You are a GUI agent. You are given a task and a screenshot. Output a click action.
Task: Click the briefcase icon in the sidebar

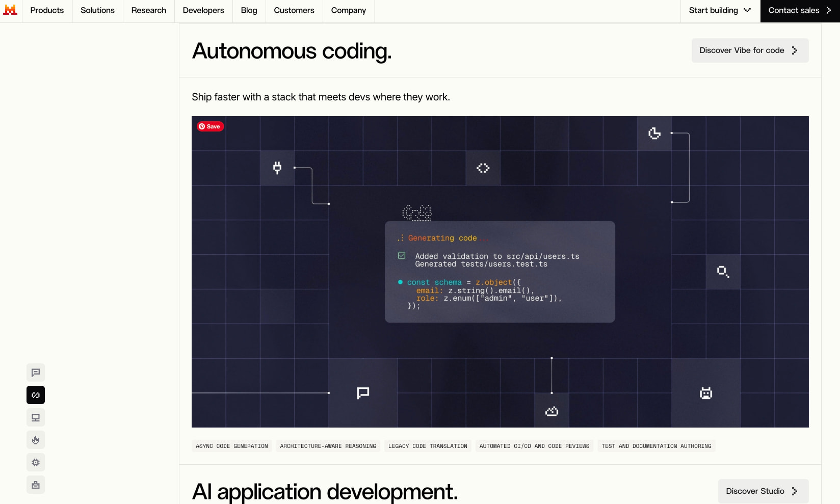click(x=36, y=485)
